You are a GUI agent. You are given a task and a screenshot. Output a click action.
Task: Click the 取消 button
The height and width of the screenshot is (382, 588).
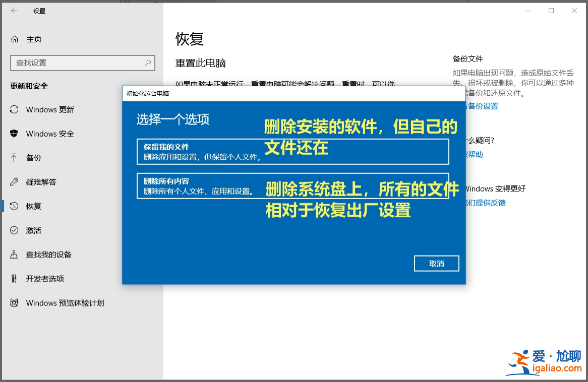pos(436,263)
